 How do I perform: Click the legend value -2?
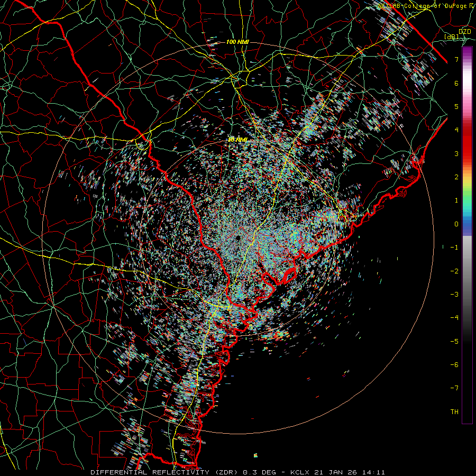454,271
